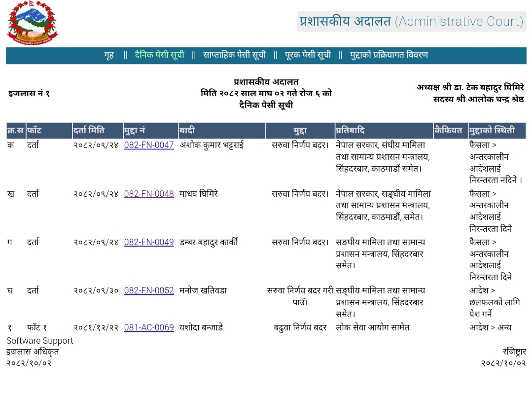View case 082-FN-0052 details
Image resolution: width=532 pixels, height=394 pixels.
(149, 290)
